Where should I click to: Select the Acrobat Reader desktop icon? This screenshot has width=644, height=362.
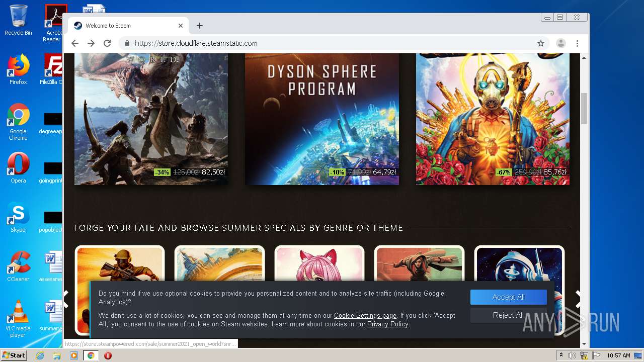coord(53,23)
